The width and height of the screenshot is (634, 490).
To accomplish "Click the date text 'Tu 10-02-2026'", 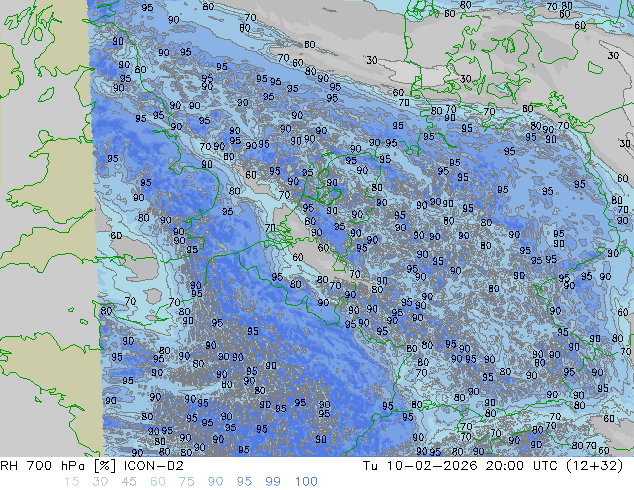I will (420, 466).
